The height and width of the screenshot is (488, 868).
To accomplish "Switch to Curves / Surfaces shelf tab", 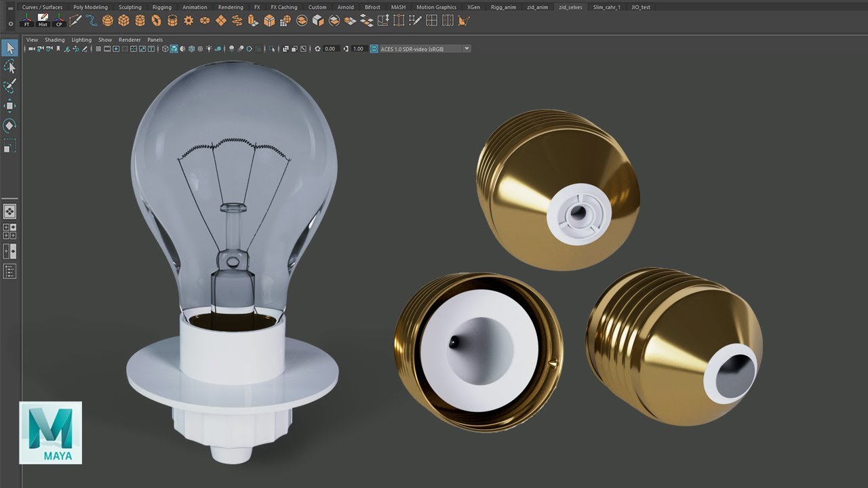I will pos(42,7).
